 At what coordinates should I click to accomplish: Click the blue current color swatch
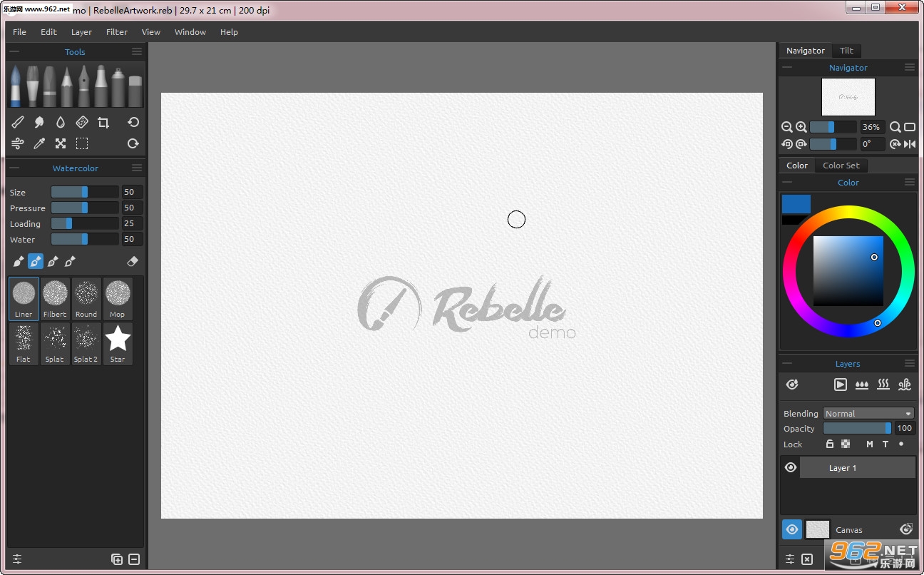[x=796, y=204]
